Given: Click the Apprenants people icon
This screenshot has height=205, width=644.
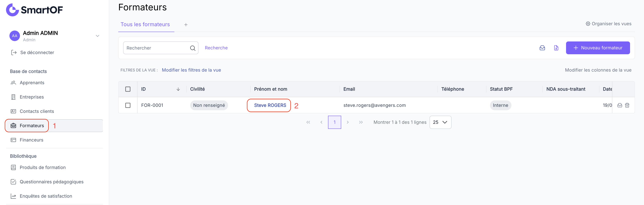Looking at the screenshot, I should pyautogui.click(x=13, y=83).
